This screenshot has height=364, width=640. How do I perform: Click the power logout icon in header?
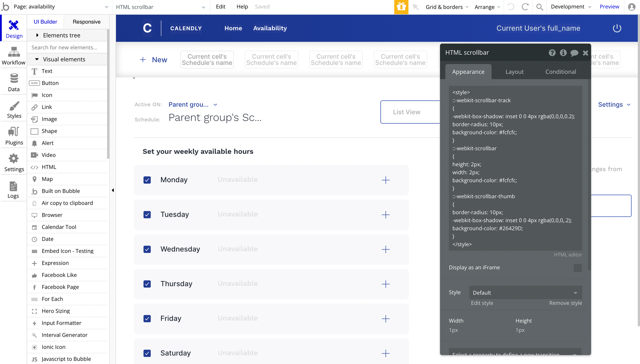pyautogui.click(x=617, y=28)
